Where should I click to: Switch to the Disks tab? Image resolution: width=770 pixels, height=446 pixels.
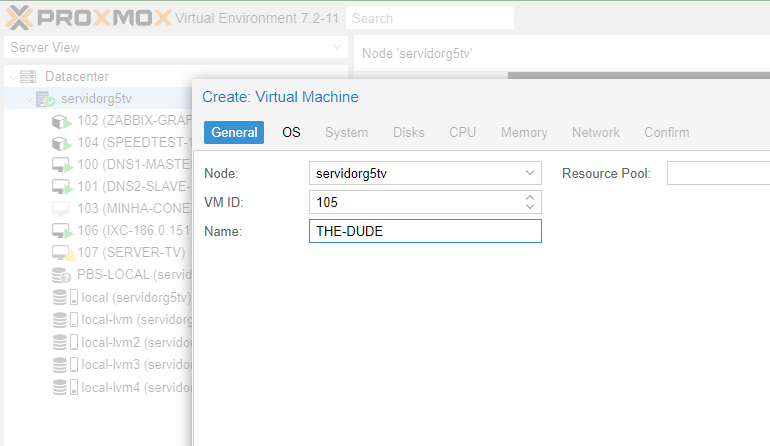pyautogui.click(x=409, y=132)
